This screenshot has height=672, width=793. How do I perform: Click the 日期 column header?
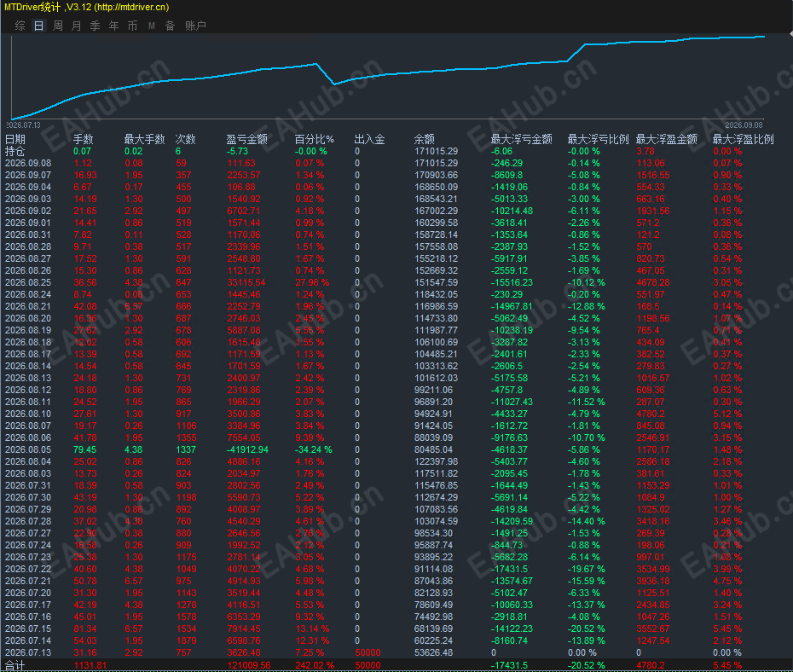15,140
